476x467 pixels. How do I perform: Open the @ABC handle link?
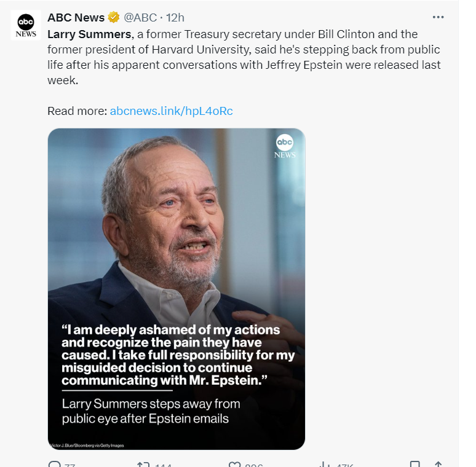coord(140,17)
